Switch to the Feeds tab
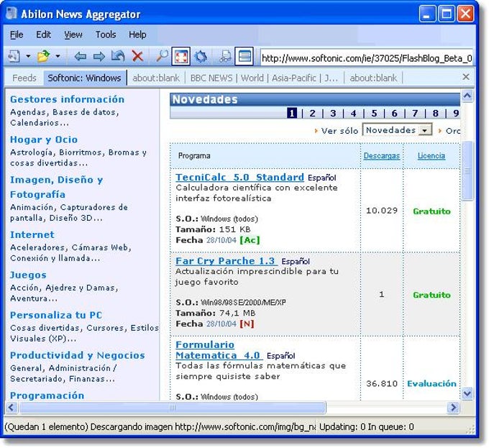 [x=24, y=78]
